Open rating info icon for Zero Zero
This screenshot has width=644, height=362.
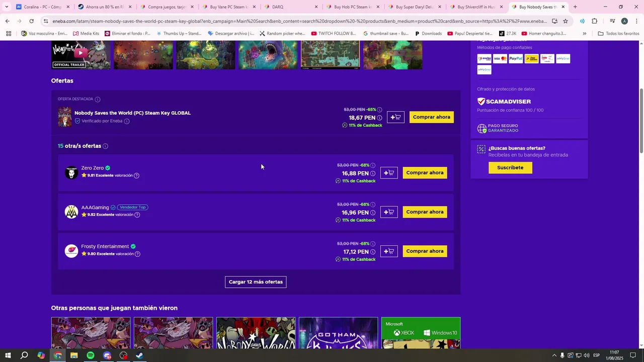(x=136, y=175)
